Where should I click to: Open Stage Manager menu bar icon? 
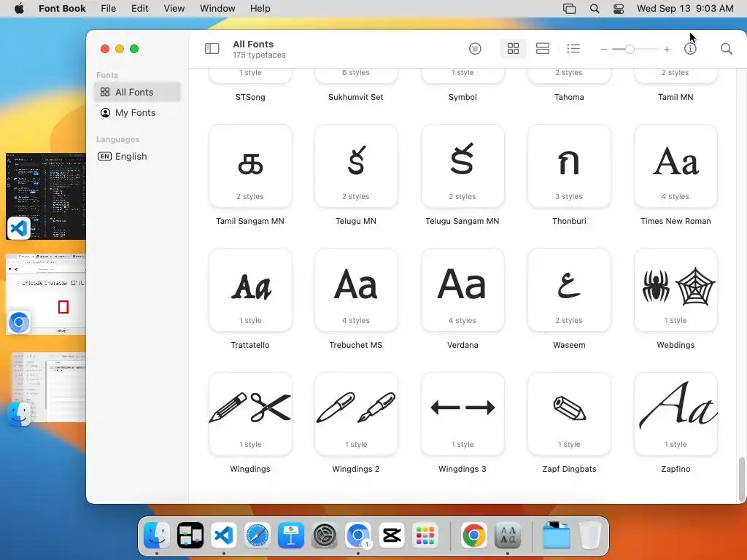click(x=569, y=9)
